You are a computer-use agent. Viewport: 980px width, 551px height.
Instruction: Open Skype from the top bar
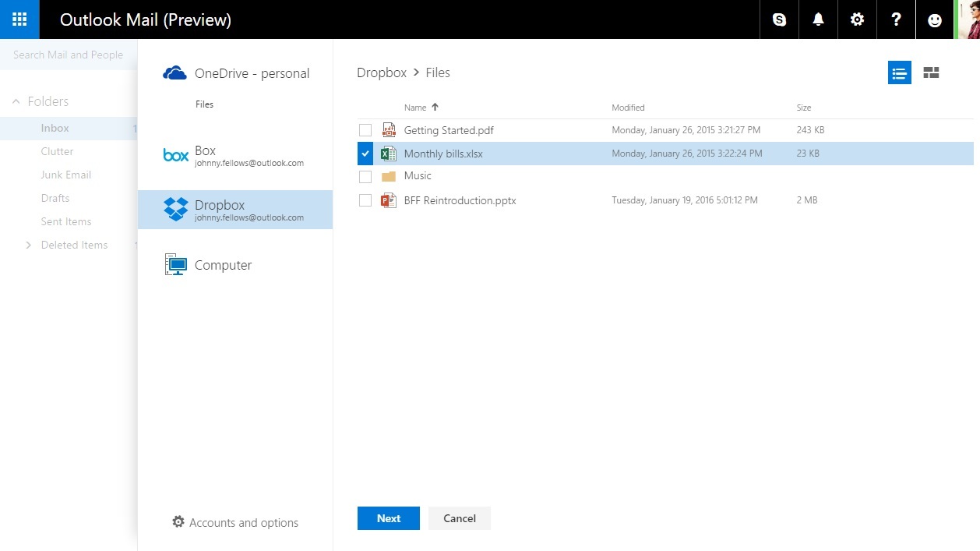click(x=779, y=19)
